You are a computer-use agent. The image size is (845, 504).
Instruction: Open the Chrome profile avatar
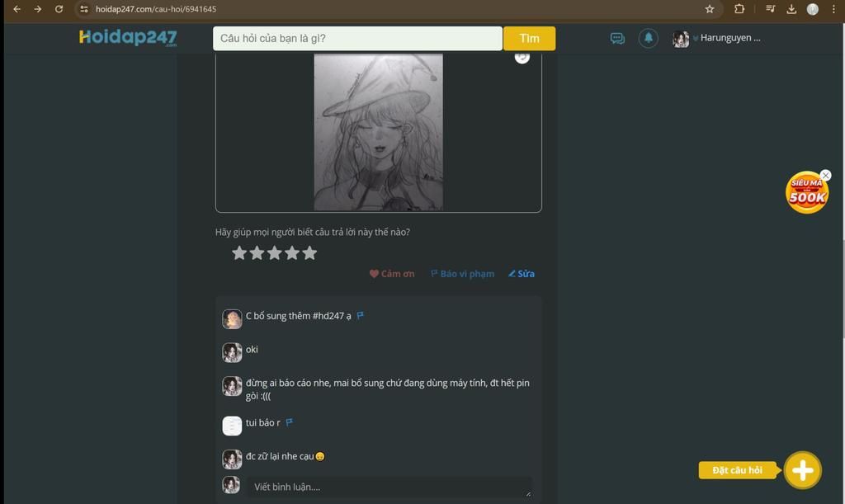(x=813, y=8)
